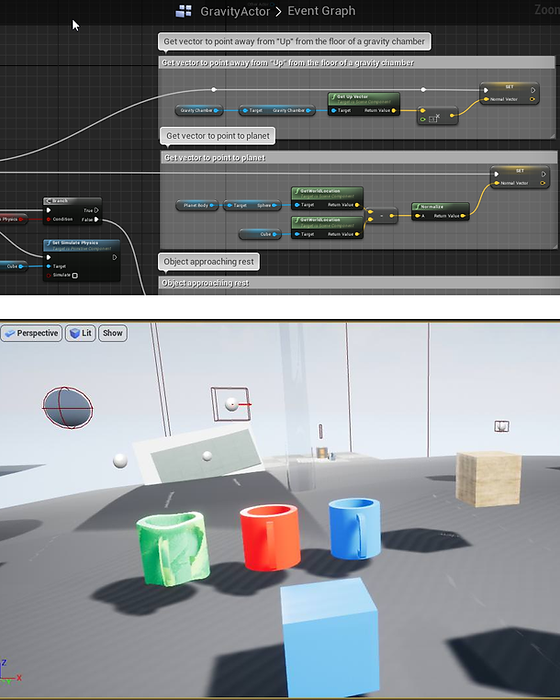560x700 pixels.
Task: Click the SET Normal Vector node in planet group
Action: (x=520, y=177)
